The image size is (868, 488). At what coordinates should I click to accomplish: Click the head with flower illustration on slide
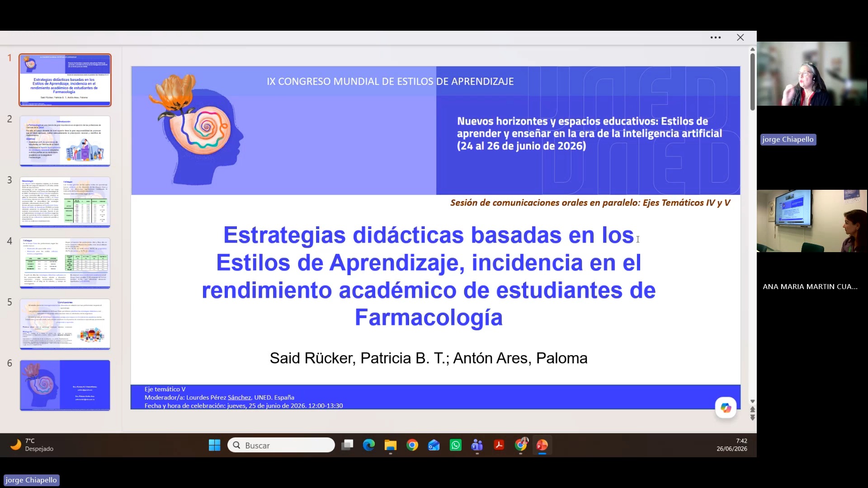(196, 130)
